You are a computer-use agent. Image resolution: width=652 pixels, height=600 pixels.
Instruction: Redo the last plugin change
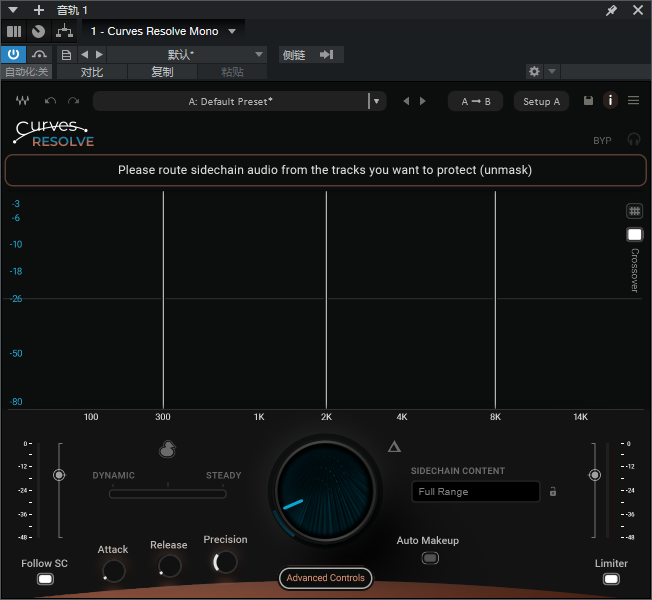pos(74,101)
